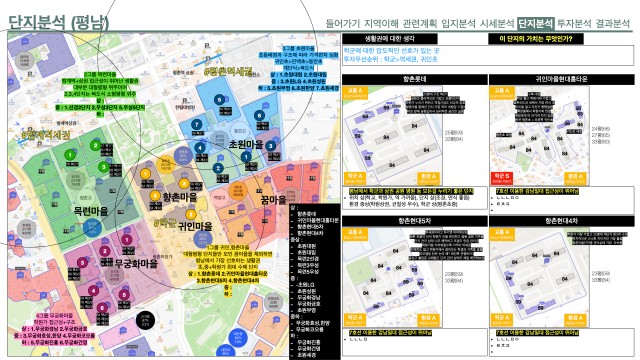Click 환경 A badge in 향촌롯데 panel
640x360 pixels.
[x=429, y=178]
